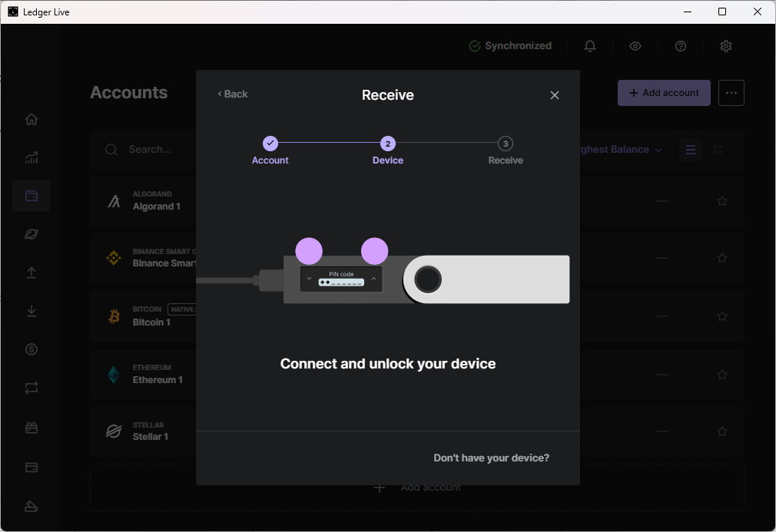Click the Bitcoin logo icon
This screenshot has height=532, width=776.
pyautogui.click(x=114, y=316)
